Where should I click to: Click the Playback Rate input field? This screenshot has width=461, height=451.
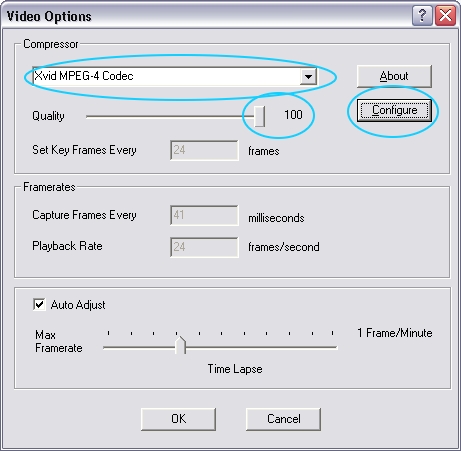(x=204, y=247)
